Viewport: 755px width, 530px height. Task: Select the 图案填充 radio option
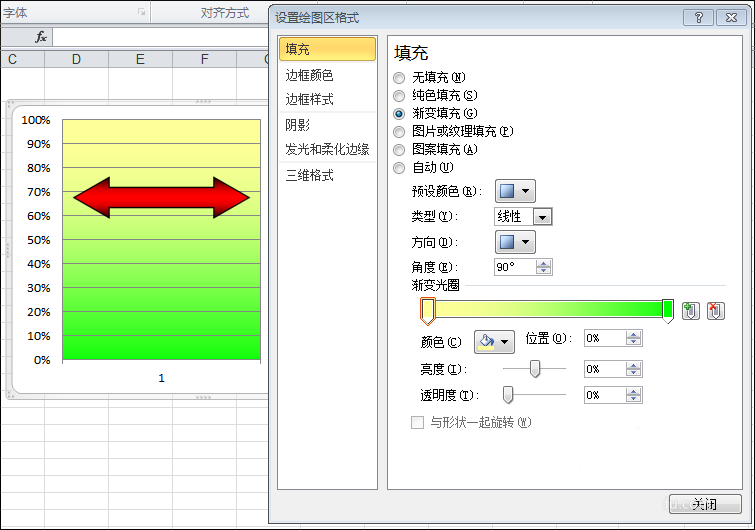399,150
